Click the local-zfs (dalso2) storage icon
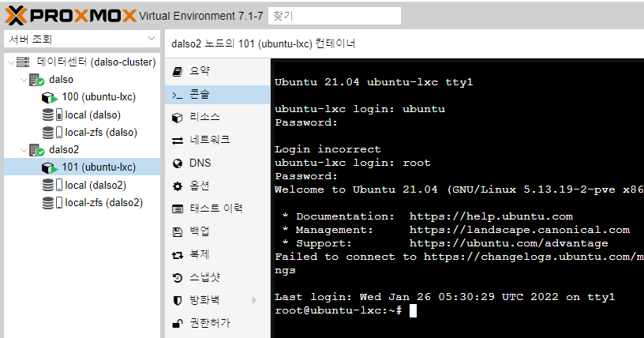This screenshot has width=644, height=338. (52, 203)
